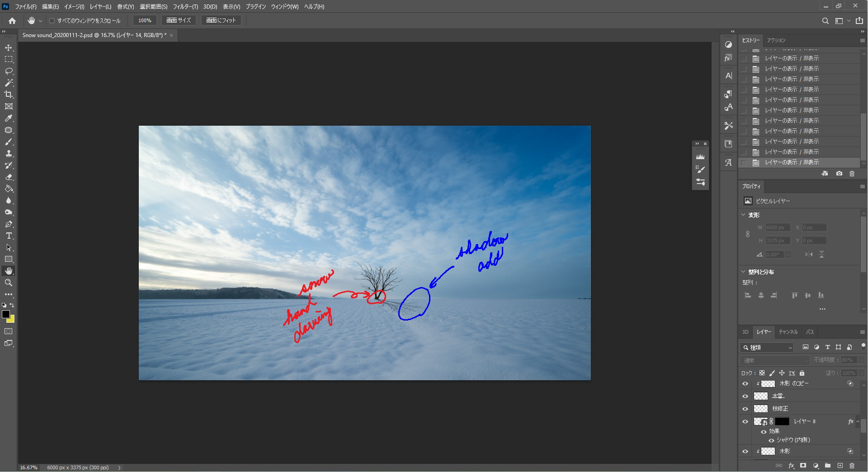Toggle Quick Mask mode
Screen dimensions: 868x472
(9, 331)
